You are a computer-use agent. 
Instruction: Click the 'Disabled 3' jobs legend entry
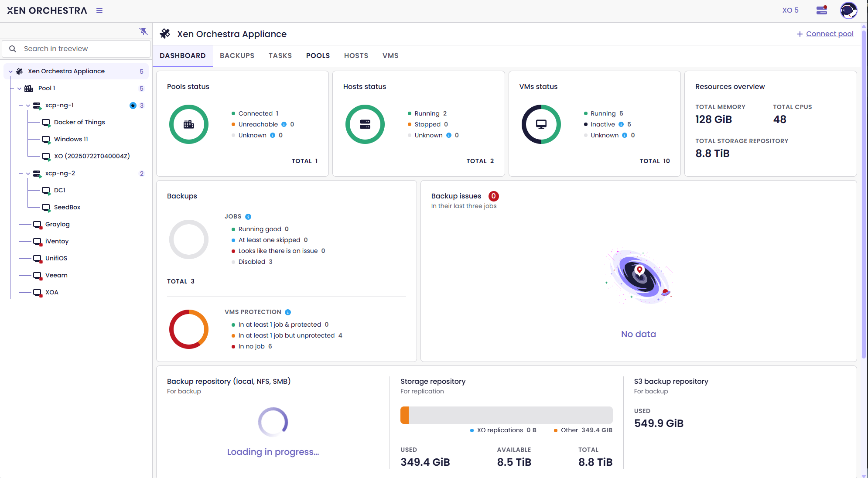[252, 262]
